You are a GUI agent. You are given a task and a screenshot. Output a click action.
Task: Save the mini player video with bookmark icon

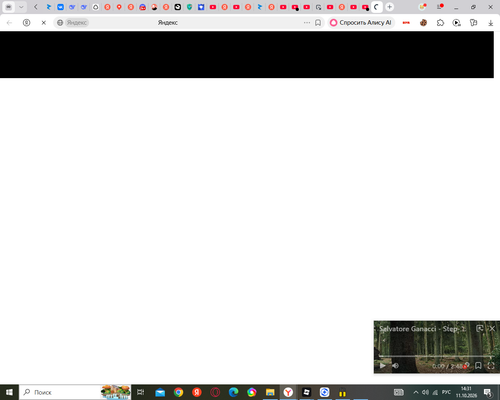(478, 366)
